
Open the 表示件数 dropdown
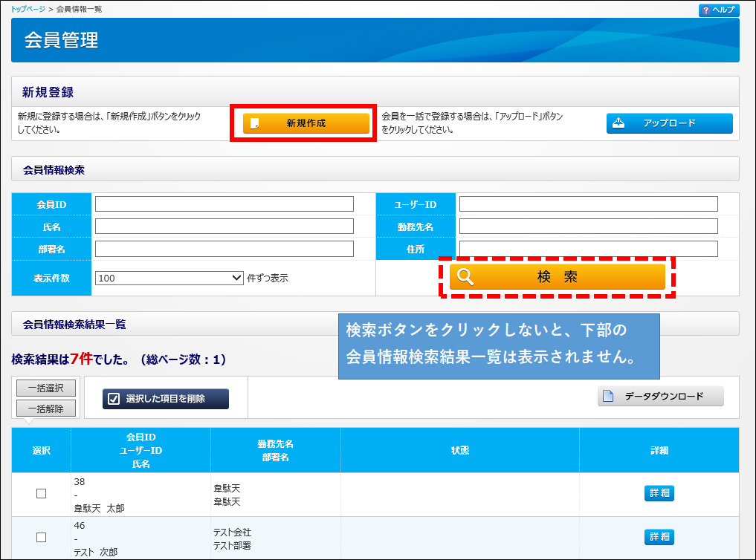coord(169,278)
